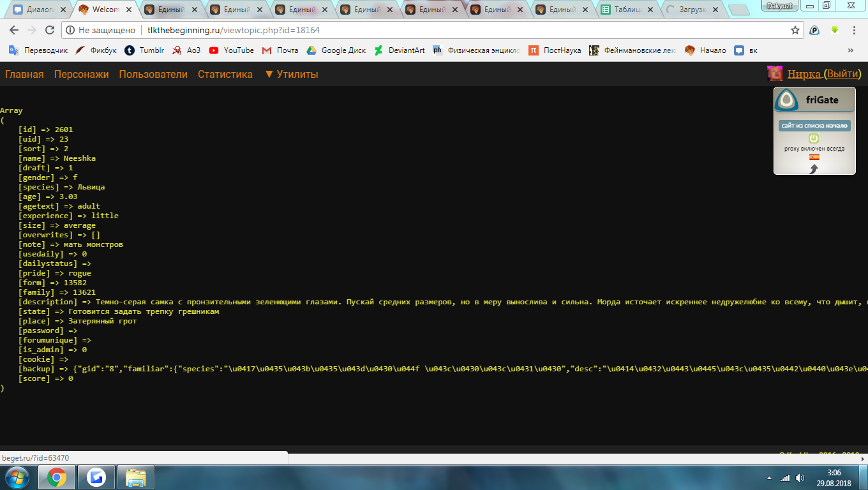This screenshot has width=868, height=490.
Task: Open the DeviantArt bookmark
Action: tap(400, 50)
